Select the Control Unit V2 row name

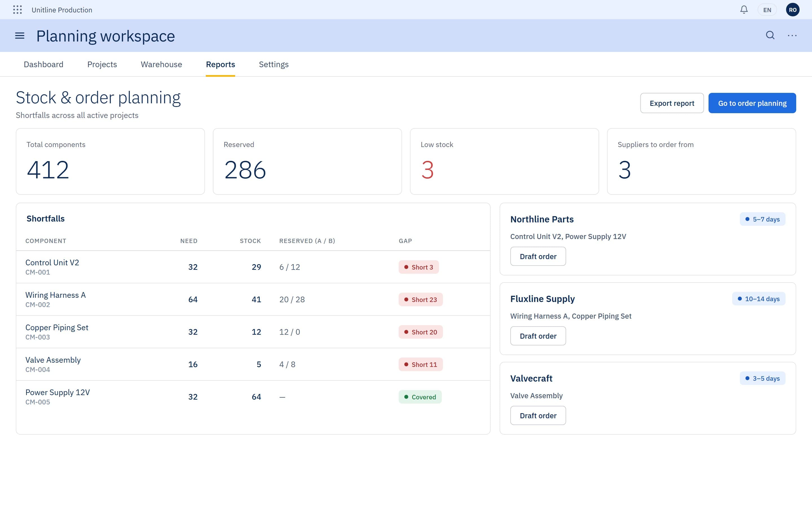[52, 262]
